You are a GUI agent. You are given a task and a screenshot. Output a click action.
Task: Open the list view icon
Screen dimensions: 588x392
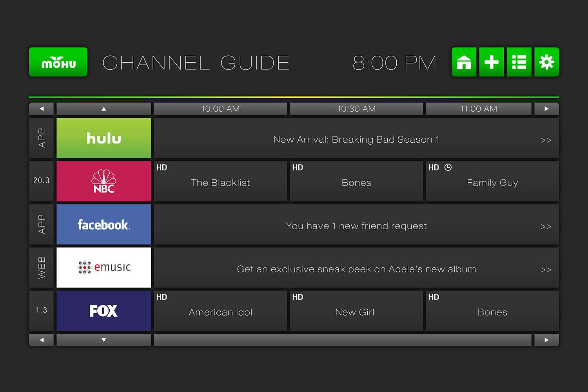[519, 62]
